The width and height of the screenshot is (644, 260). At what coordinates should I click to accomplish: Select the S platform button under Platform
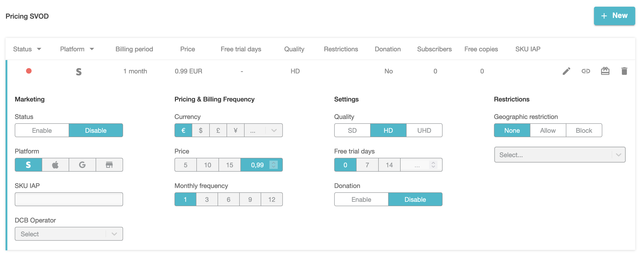[29, 165]
